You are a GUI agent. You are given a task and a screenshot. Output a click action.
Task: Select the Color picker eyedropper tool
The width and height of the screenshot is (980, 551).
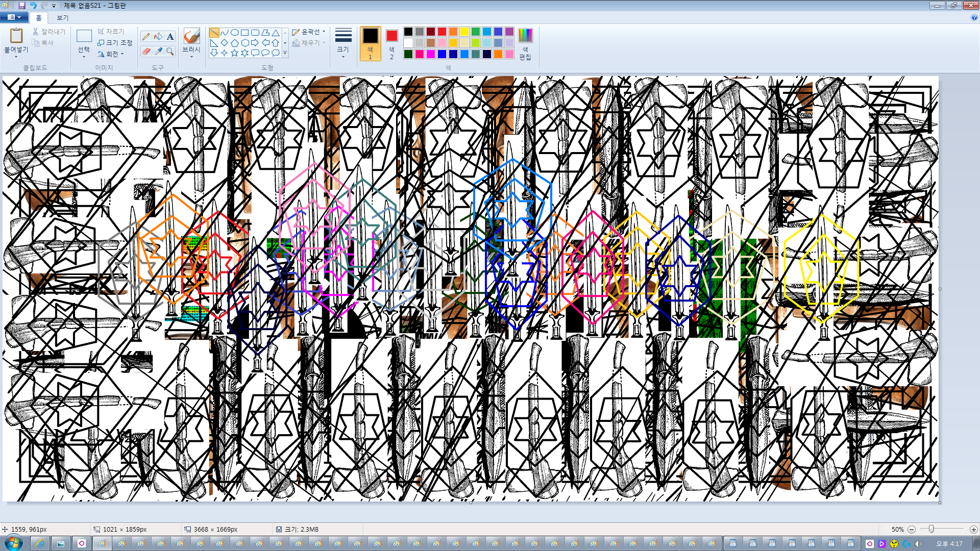tap(158, 52)
